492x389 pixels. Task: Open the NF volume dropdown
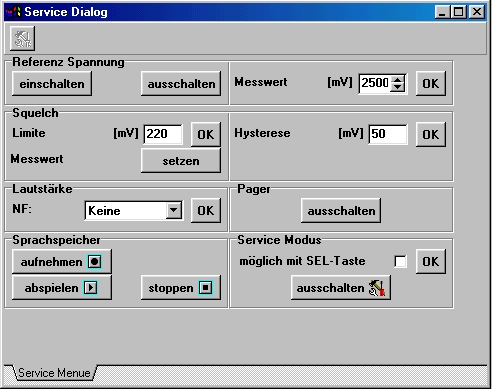173,210
